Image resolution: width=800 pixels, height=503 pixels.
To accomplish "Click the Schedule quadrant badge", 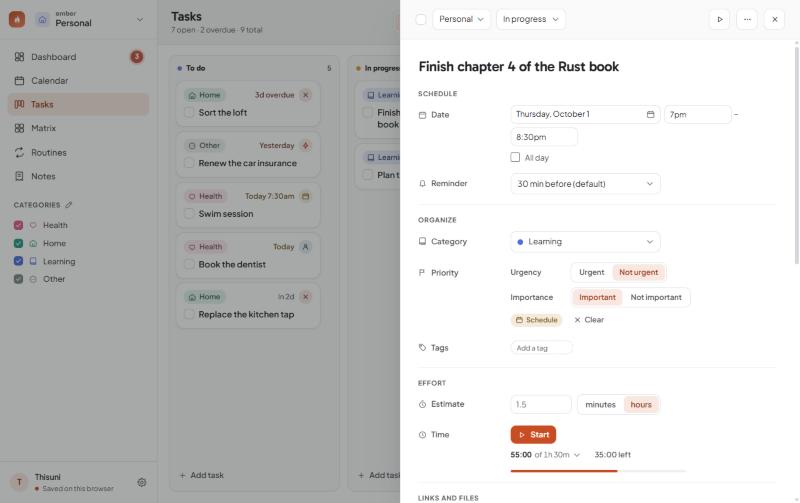I will click(x=536, y=320).
